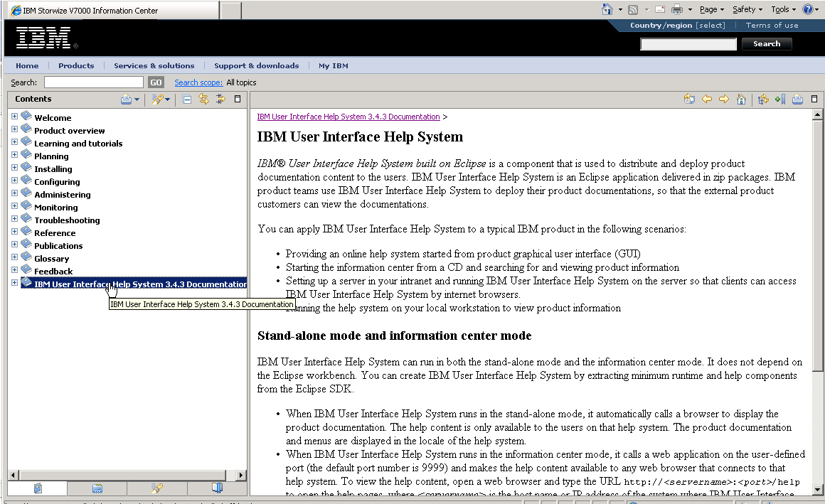Open Support & downloads menu
This screenshot has width=825, height=504.
256,66
